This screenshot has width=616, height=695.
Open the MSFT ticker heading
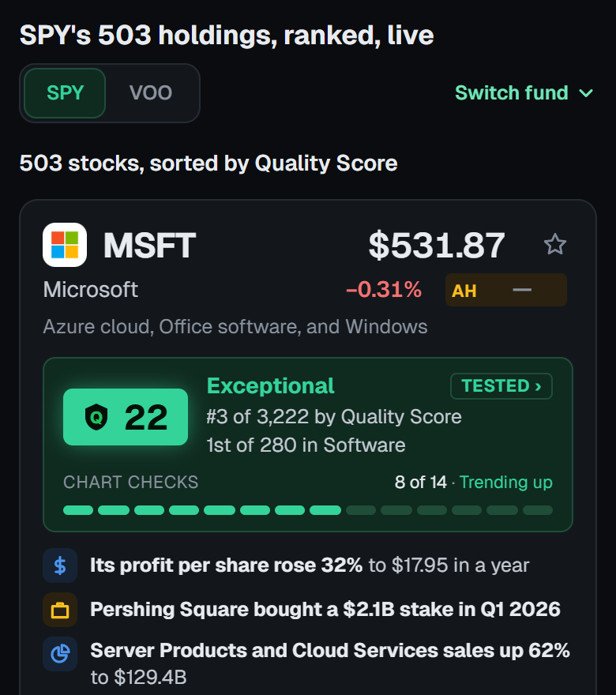click(x=149, y=245)
